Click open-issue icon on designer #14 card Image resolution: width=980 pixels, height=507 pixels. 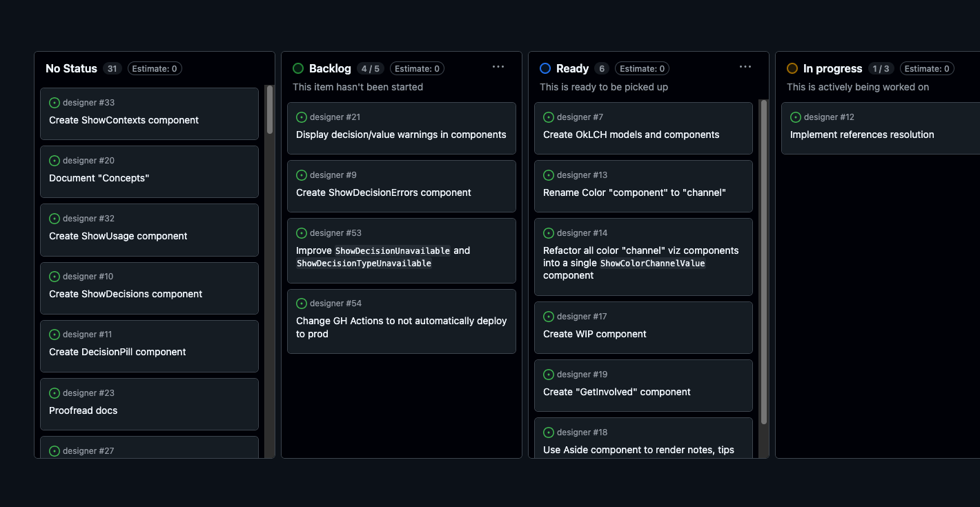click(549, 233)
